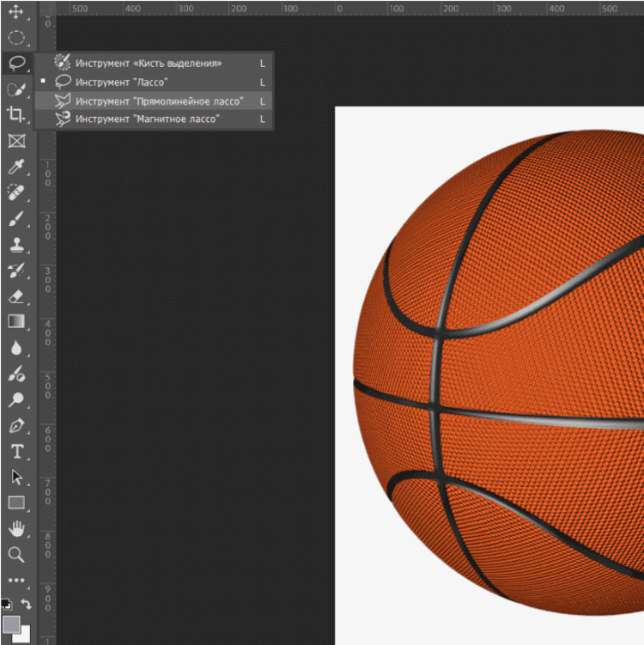Image resolution: width=644 pixels, height=645 pixels.
Task: Choose "Магнитное лассо" tool entry
Action: coord(147,119)
